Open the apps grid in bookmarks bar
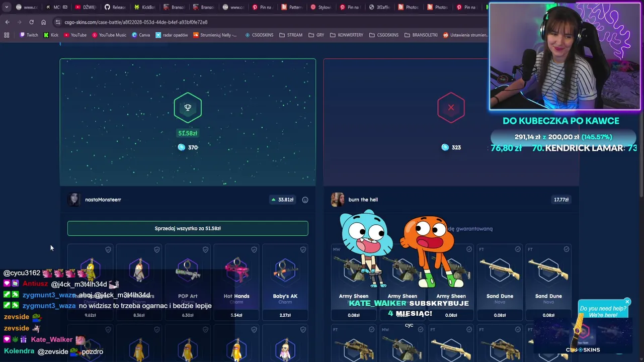The image size is (644, 362). (x=7, y=35)
